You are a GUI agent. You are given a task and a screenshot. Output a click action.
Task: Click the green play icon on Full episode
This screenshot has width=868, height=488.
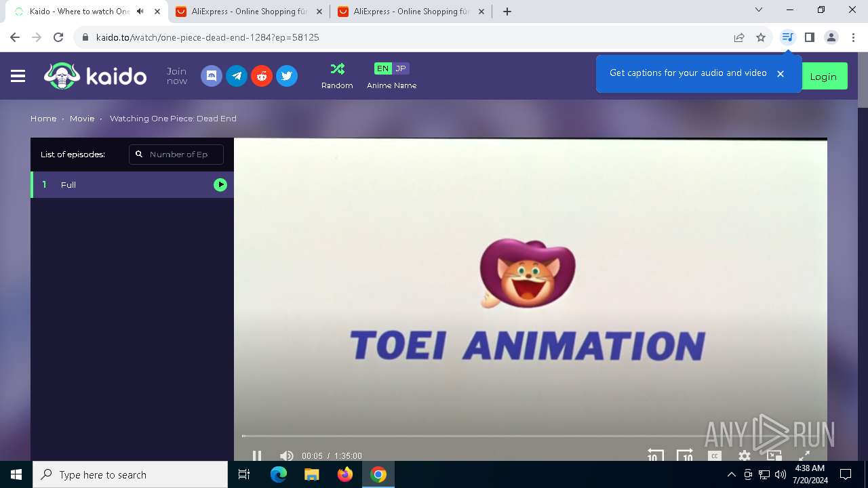(x=220, y=184)
